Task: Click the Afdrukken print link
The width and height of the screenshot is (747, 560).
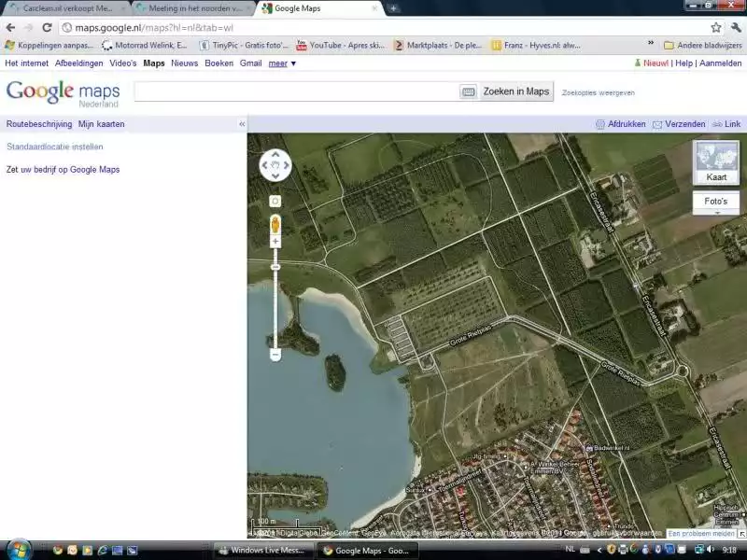Action: pyautogui.click(x=621, y=124)
